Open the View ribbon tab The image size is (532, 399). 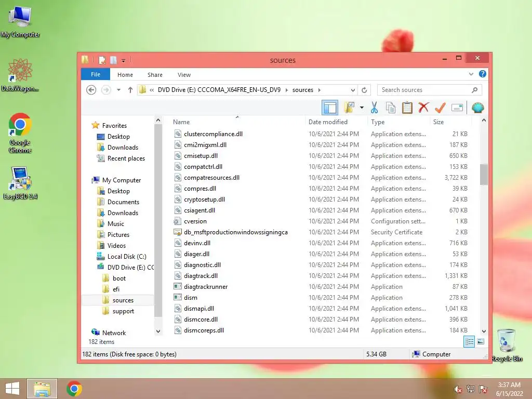pos(184,75)
